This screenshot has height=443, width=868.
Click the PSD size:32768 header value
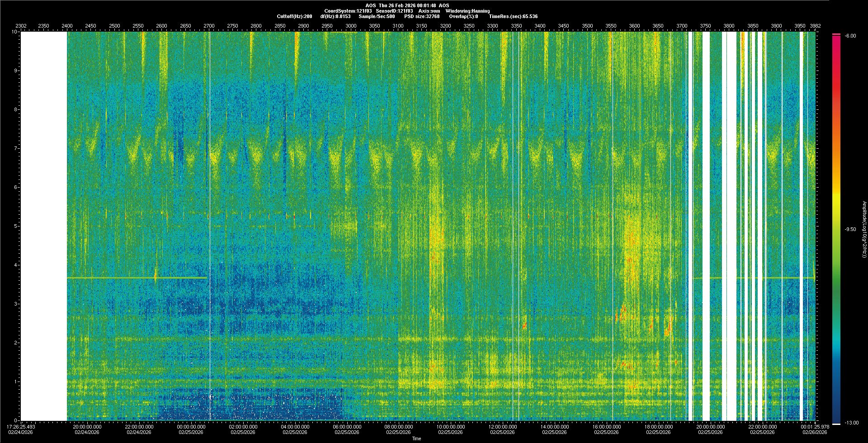422,16
